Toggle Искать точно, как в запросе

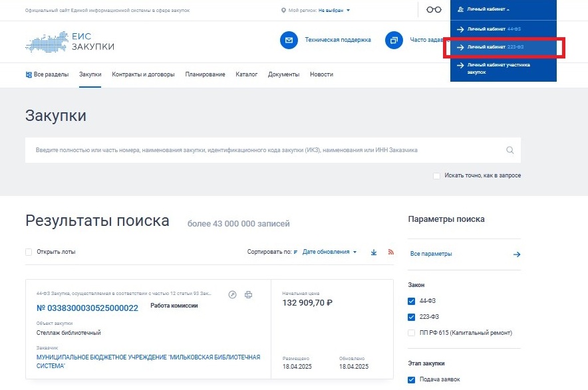[x=437, y=175]
